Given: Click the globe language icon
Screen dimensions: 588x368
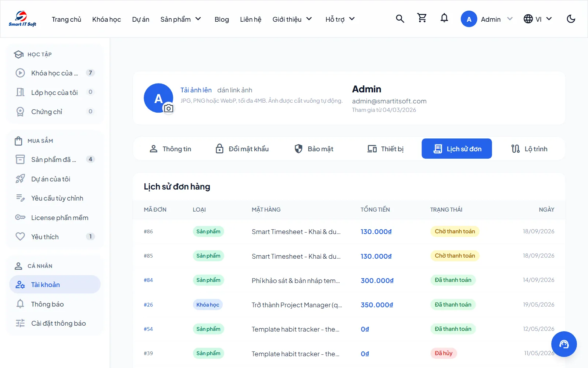Looking at the screenshot, I should 528,19.
